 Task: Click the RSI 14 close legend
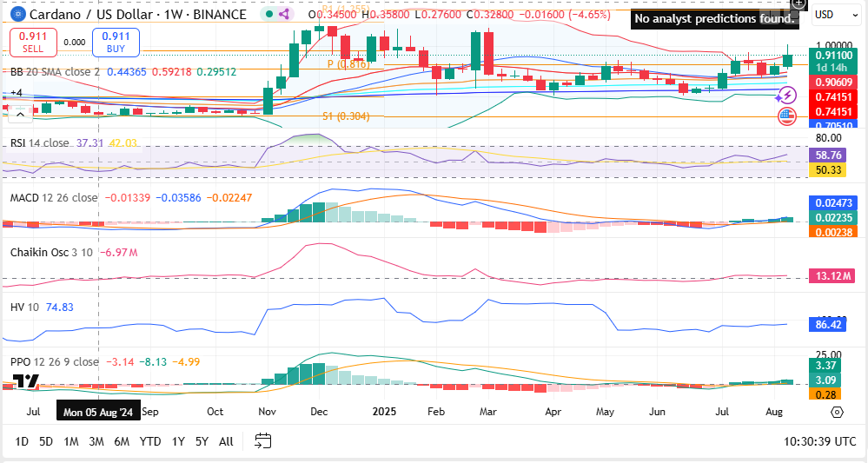coord(39,143)
